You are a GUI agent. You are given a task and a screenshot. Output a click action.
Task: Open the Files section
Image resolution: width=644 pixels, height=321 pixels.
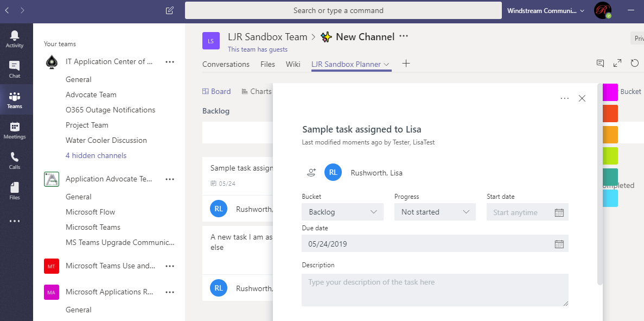tap(15, 191)
